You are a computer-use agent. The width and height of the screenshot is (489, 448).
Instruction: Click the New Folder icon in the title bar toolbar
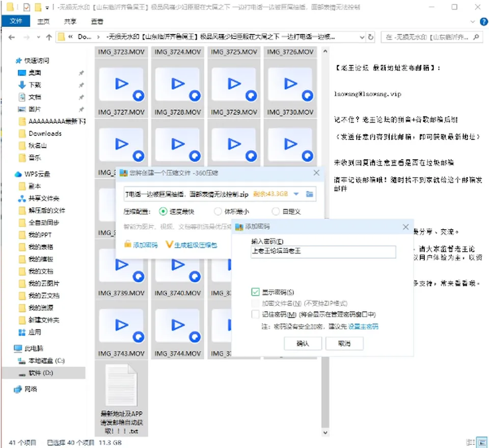point(38,7)
